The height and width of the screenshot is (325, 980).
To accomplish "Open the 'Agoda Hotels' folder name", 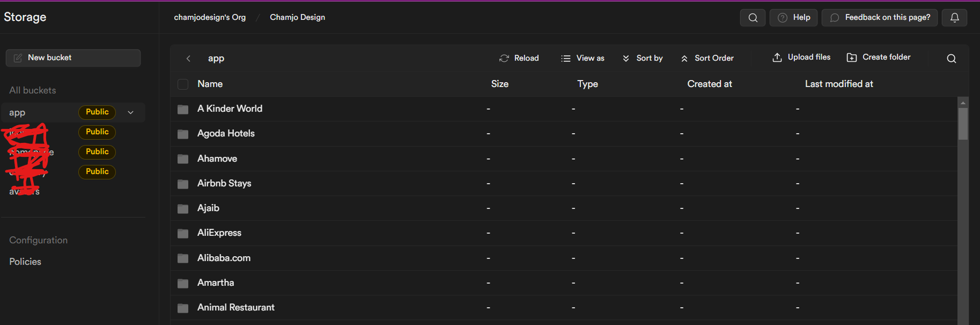I will tap(226, 133).
